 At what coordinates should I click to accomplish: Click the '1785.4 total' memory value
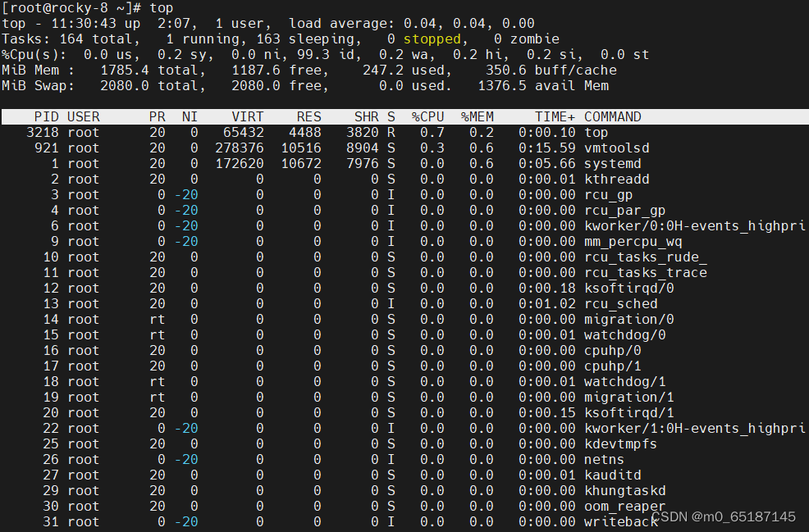tap(153, 70)
